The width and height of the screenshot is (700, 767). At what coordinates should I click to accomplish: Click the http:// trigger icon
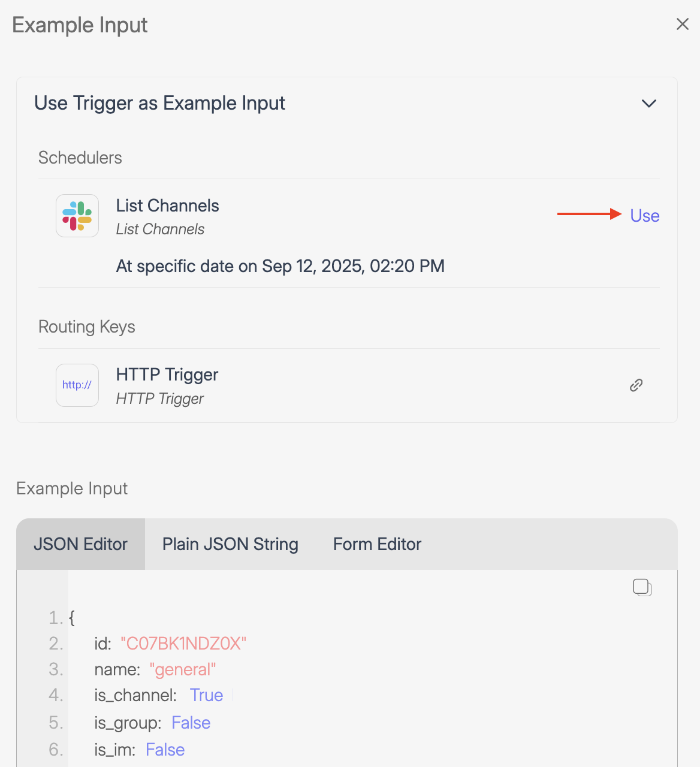pyautogui.click(x=77, y=385)
